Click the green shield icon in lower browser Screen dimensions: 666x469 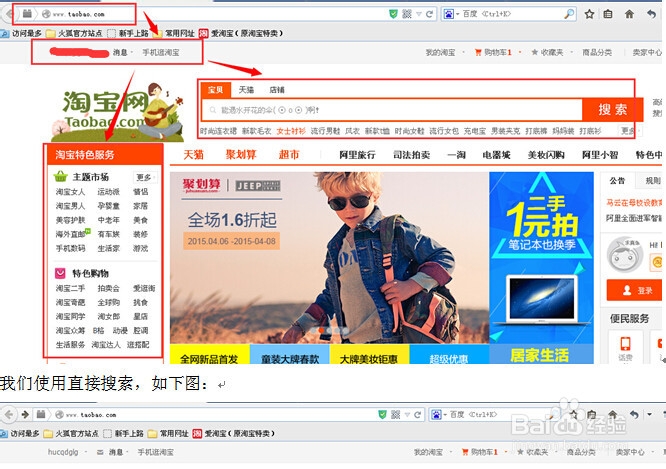pos(382,415)
